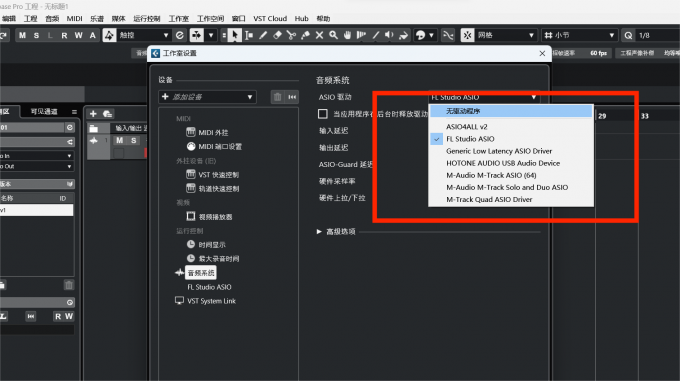The width and height of the screenshot is (680, 381).
Task: Select the Draw pencil tool
Action: [x=263, y=35]
